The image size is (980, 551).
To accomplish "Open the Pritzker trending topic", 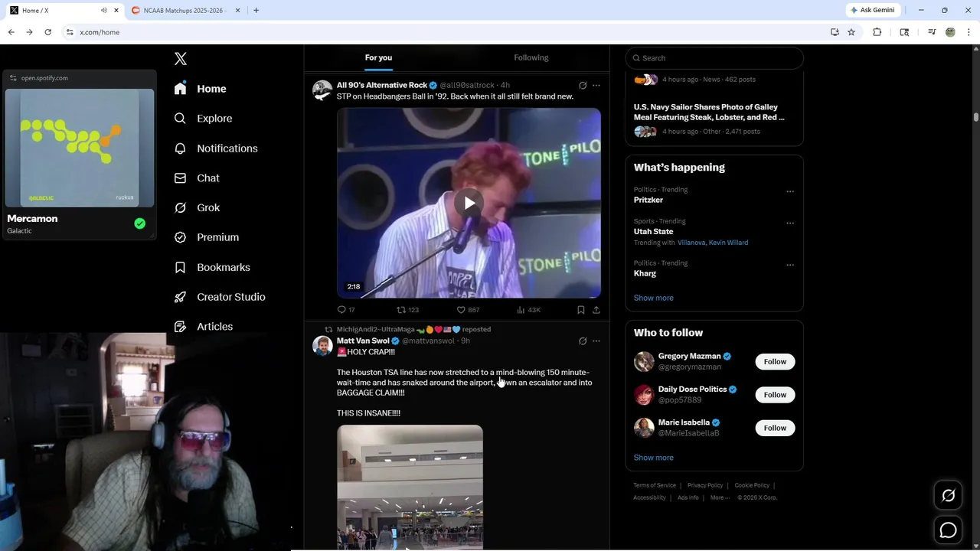I will click(x=648, y=200).
